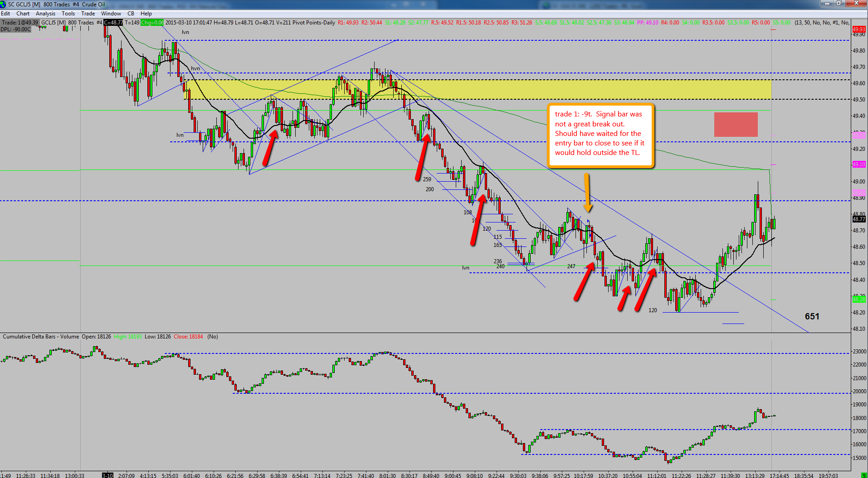Image resolution: width=868 pixels, height=478 pixels.
Task: Click the 'R2: 50.44' pivot value
Action: [371, 23]
